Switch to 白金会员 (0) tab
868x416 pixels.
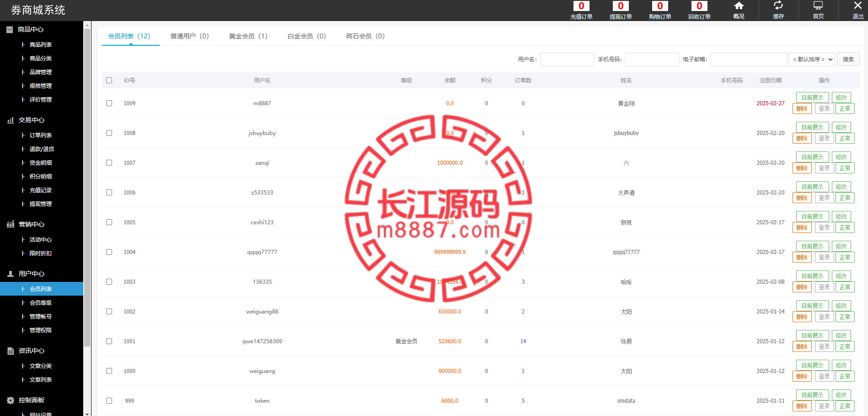pos(306,36)
